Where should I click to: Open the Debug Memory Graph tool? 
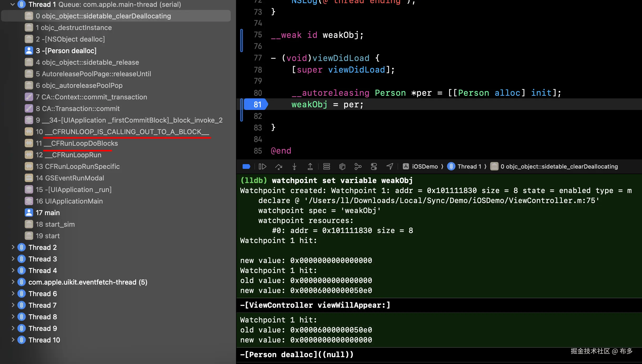[x=358, y=166]
